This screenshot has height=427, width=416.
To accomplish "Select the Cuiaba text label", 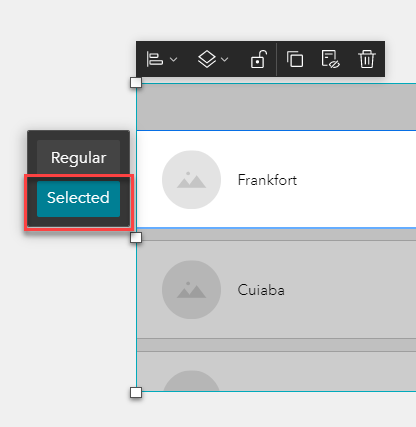I will pyautogui.click(x=261, y=290).
